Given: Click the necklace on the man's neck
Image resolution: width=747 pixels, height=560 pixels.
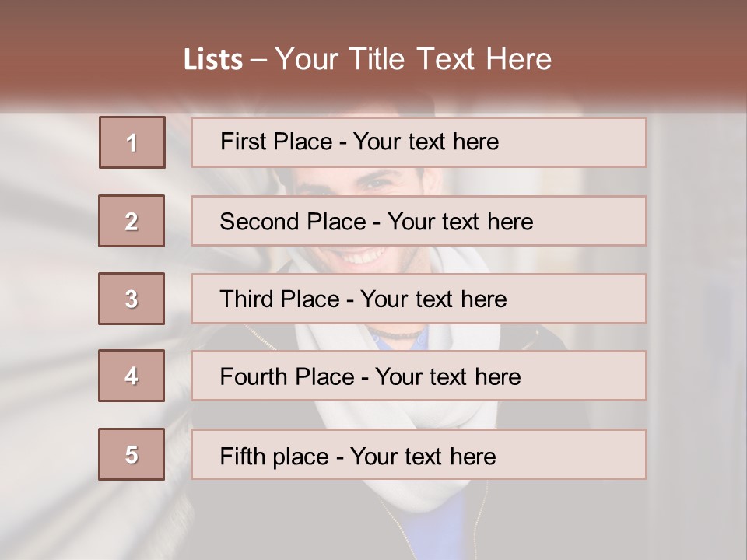Looking at the screenshot, I should point(394,332).
